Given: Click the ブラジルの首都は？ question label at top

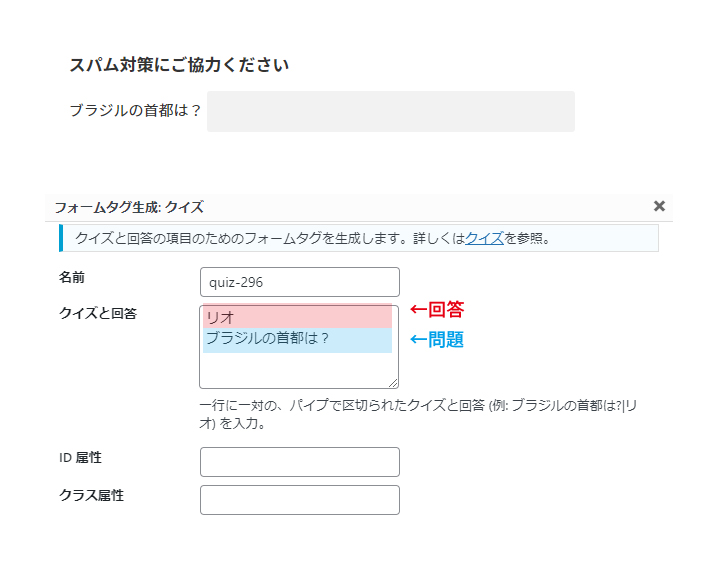Looking at the screenshot, I should tap(135, 111).
